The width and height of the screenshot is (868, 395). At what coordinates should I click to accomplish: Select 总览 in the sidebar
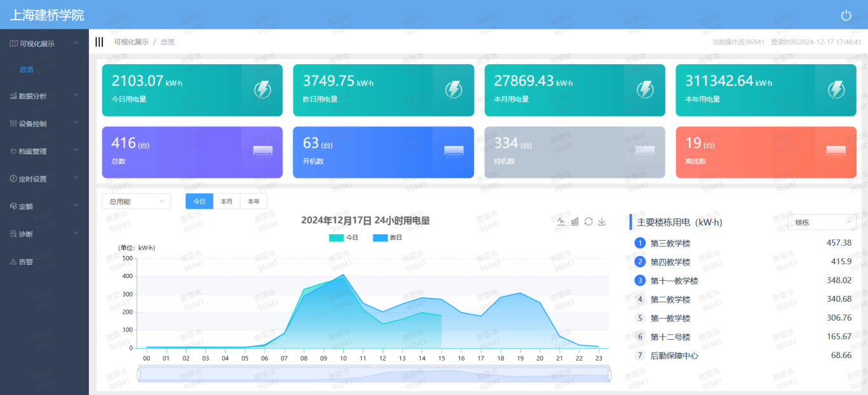(x=27, y=70)
